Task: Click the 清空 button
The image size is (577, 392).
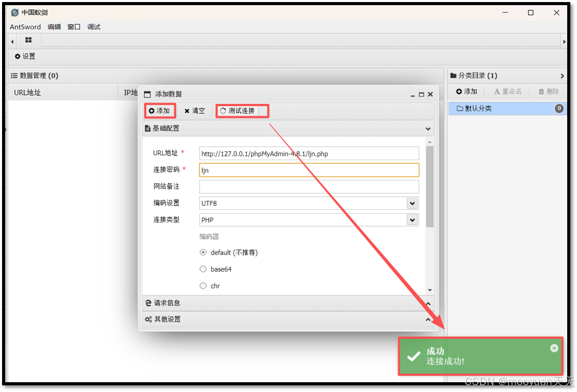Action: [195, 111]
